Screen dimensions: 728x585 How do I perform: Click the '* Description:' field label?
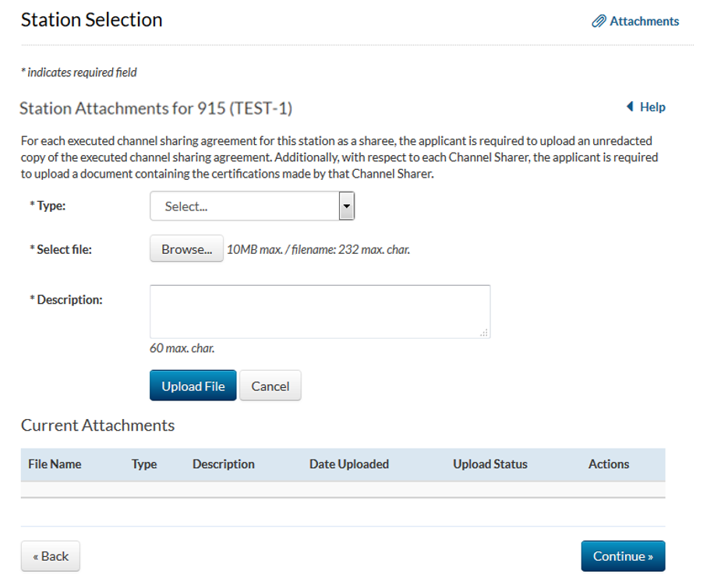pyautogui.click(x=66, y=300)
